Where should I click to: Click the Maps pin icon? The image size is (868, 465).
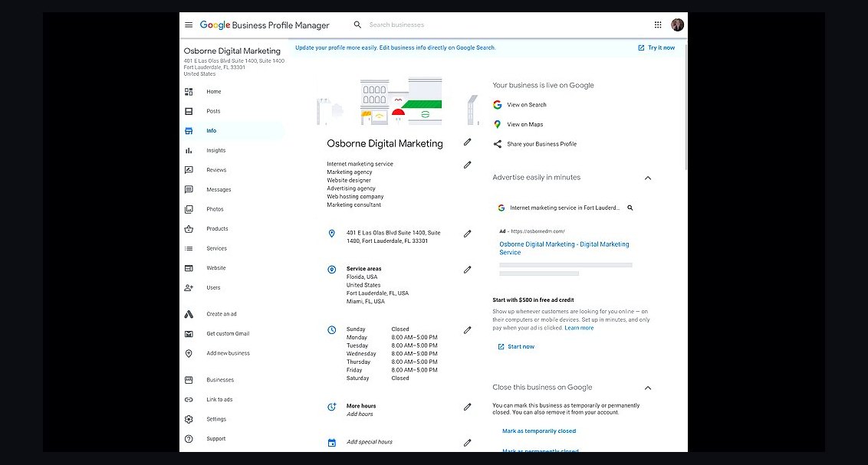pyautogui.click(x=498, y=124)
